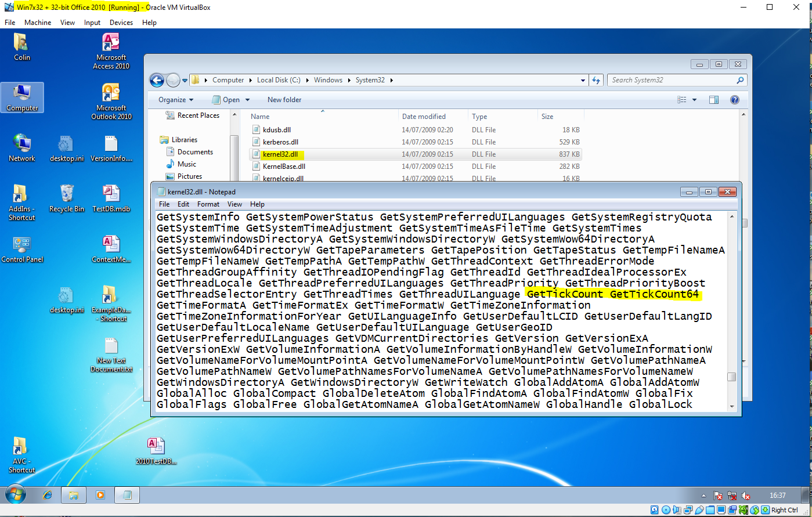812x517 pixels.
Task: Click Windows in the address breadcrumb
Action: [x=328, y=80]
